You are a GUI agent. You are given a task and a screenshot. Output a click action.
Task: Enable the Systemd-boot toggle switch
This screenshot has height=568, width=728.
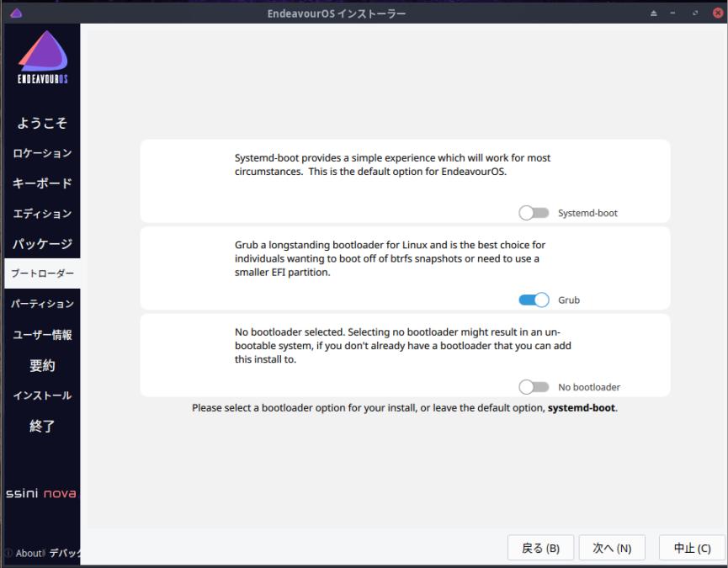pos(534,213)
